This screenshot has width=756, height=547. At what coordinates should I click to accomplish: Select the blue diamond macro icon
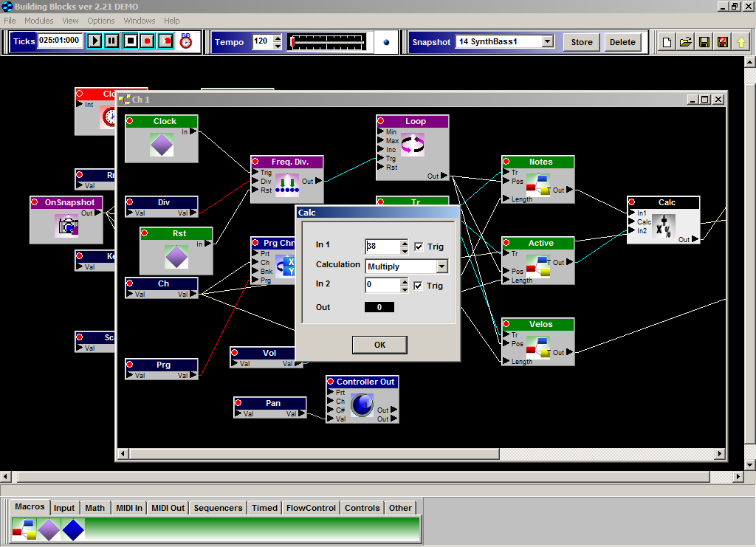pyautogui.click(x=73, y=529)
